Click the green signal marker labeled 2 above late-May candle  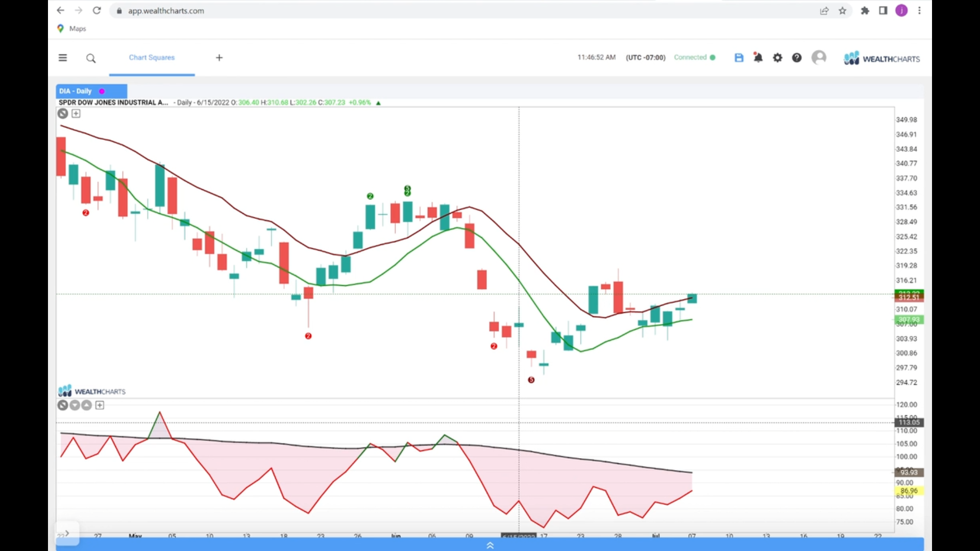click(370, 196)
